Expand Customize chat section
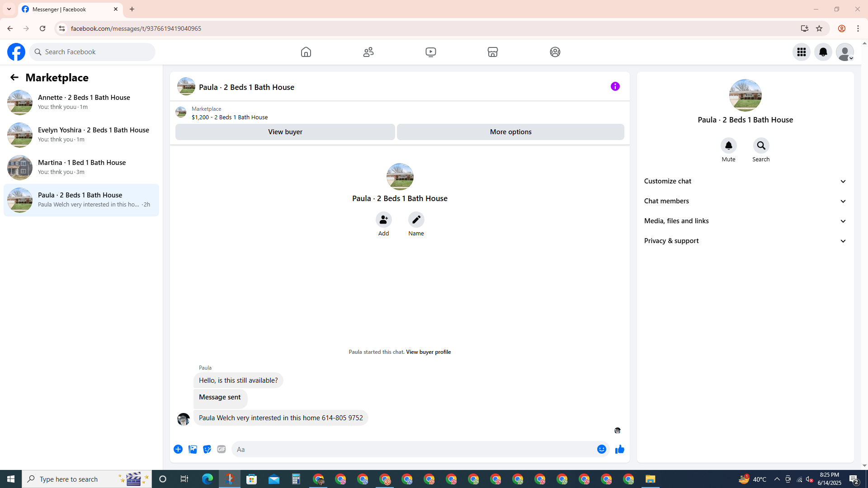Screen dimensions: 868x488 745,181
